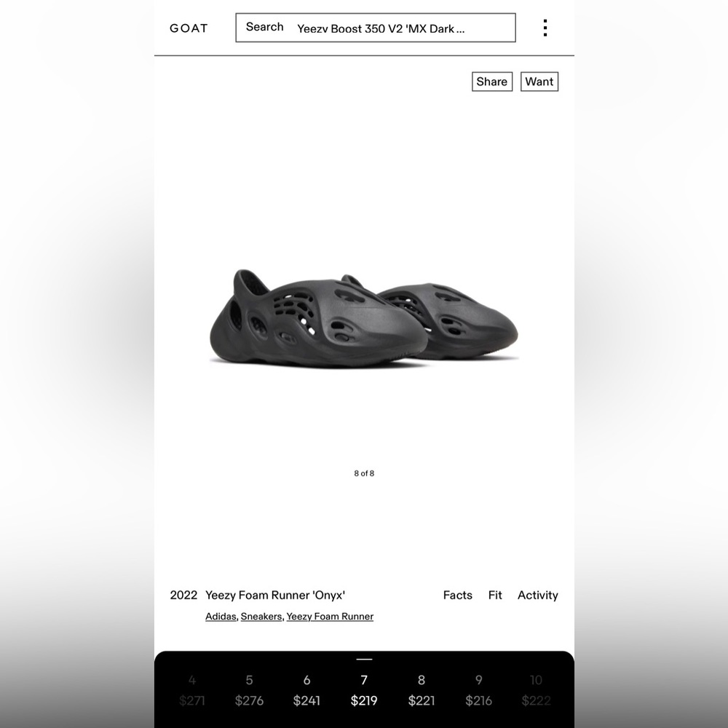Follow the Adidas brand link
The image size is (728, 728).
click(x=221, y=617)
